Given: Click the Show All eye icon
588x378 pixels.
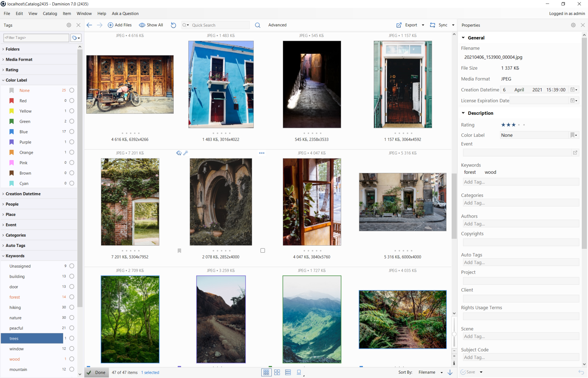Looking at the screenshot, I should coord(142,25).
